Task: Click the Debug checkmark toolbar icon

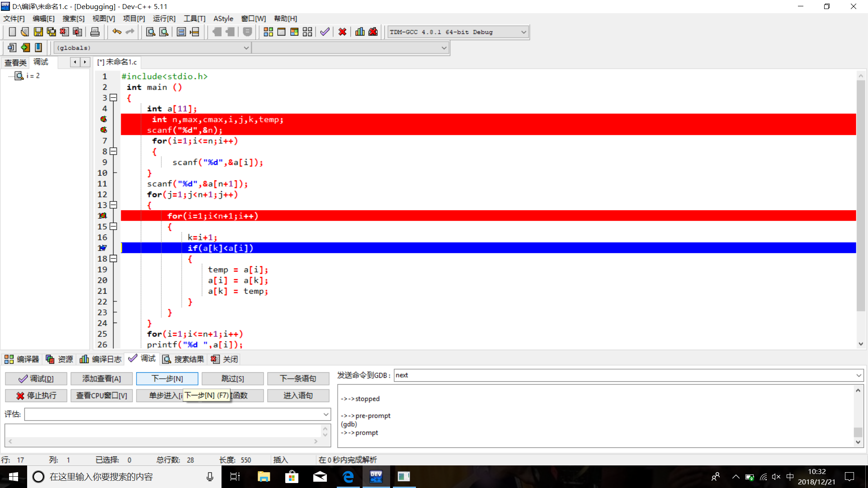Action: point(325,32)
